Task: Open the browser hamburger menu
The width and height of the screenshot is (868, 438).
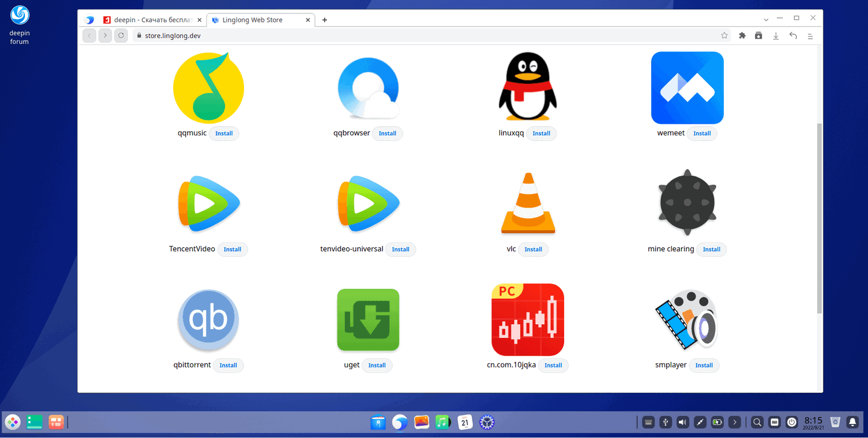Action: pyautogui.click(x=810, y=36)
